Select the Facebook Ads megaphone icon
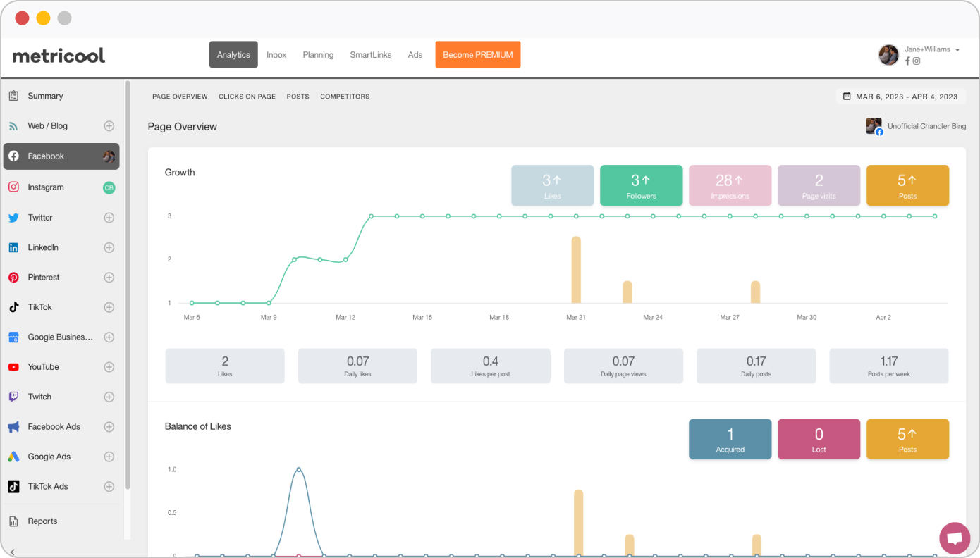This screenshot has width=980, height=558. pos(13,427)
